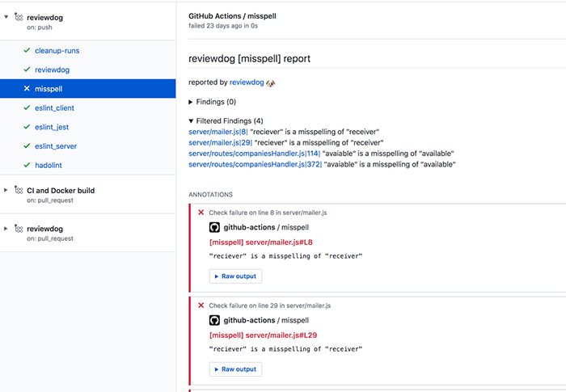Open companiesHandler.js|114| finding link
Image resolution: width=566 pixels, height=392 pixels.
click(x=255, y=154)
